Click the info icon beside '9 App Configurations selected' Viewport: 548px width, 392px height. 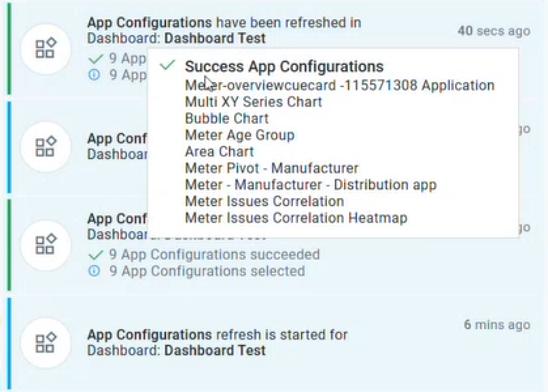click(94, 271)
